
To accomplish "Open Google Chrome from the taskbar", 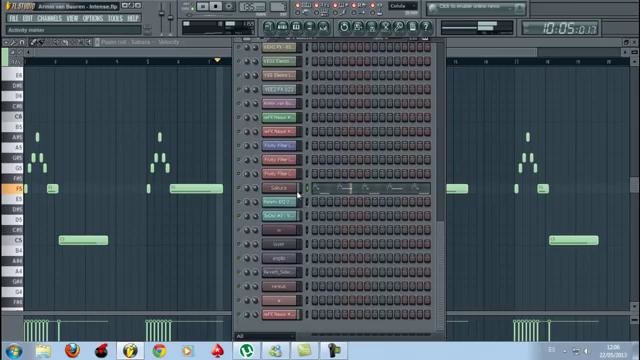I will click(x=160, y=351).
